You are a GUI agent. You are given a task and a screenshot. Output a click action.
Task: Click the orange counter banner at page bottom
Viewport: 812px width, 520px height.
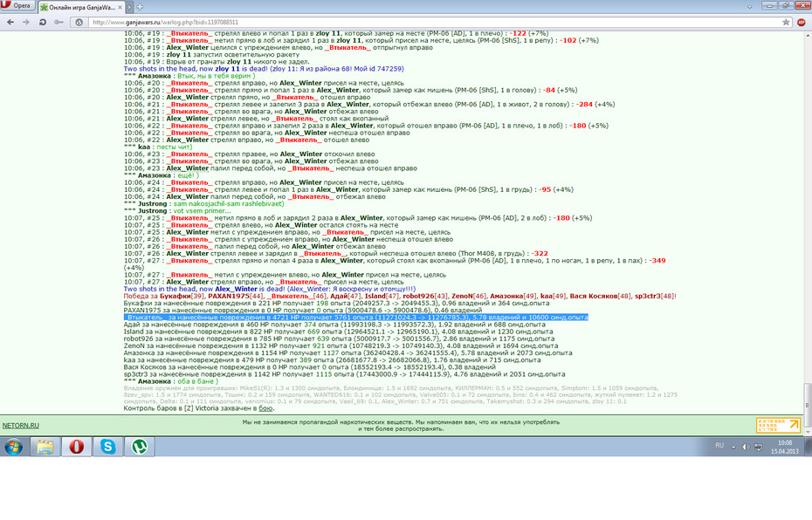point(778,425)
